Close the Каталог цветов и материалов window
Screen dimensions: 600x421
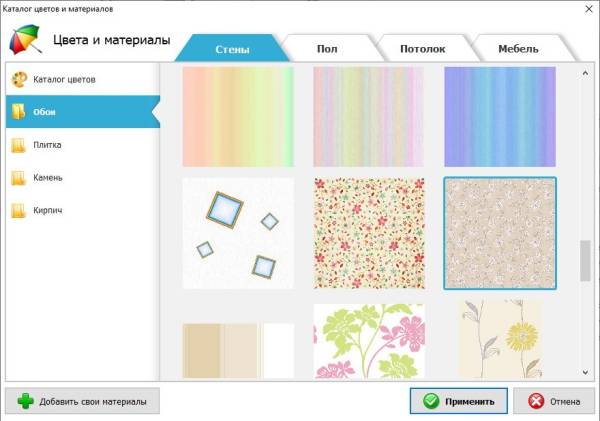pos(589,8)
